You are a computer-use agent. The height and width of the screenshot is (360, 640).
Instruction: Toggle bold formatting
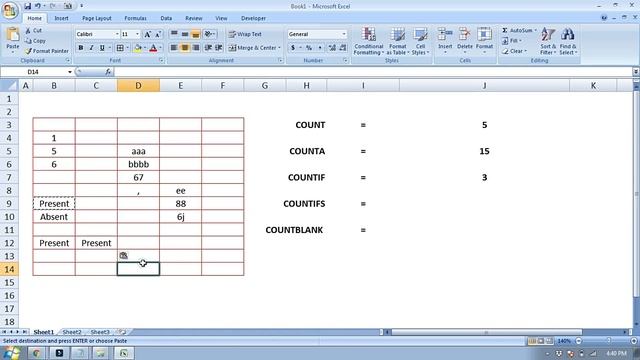point(80,48)
